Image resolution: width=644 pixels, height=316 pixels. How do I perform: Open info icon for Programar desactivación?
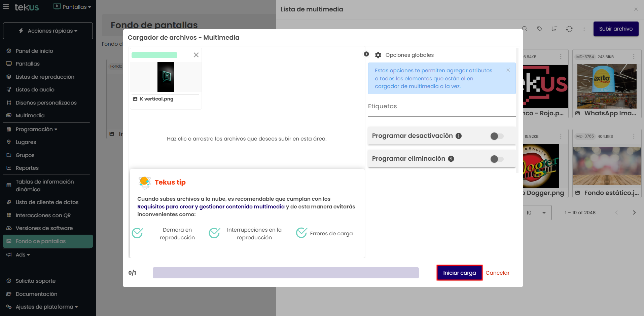(x=458, y=136)
